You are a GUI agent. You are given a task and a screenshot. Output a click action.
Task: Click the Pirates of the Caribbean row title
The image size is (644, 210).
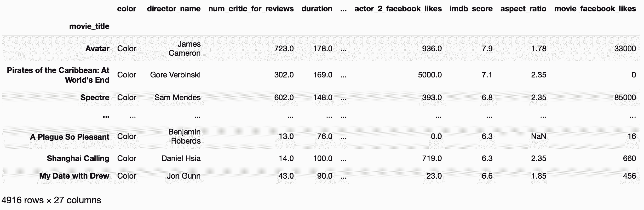click(58, 75)
